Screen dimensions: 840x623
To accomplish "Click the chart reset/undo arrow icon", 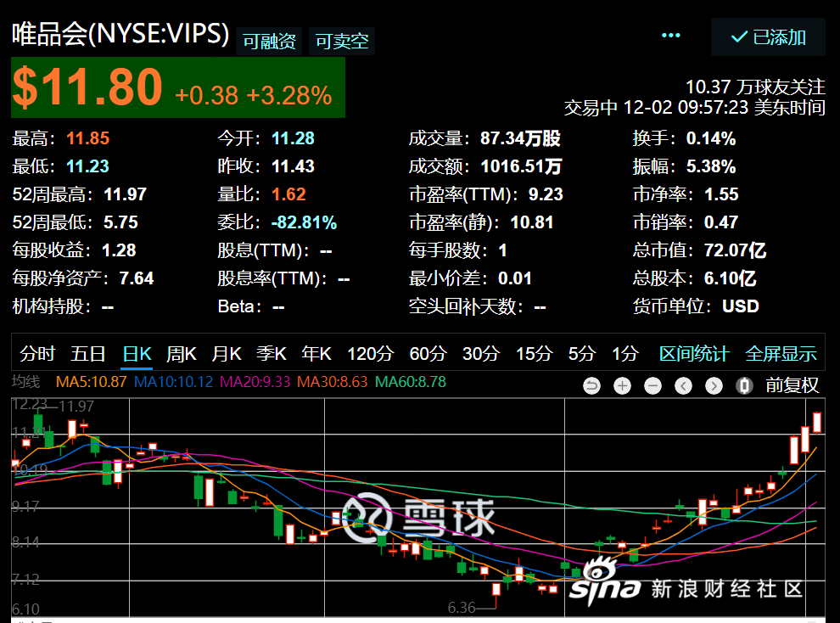I will click(591, 385).
